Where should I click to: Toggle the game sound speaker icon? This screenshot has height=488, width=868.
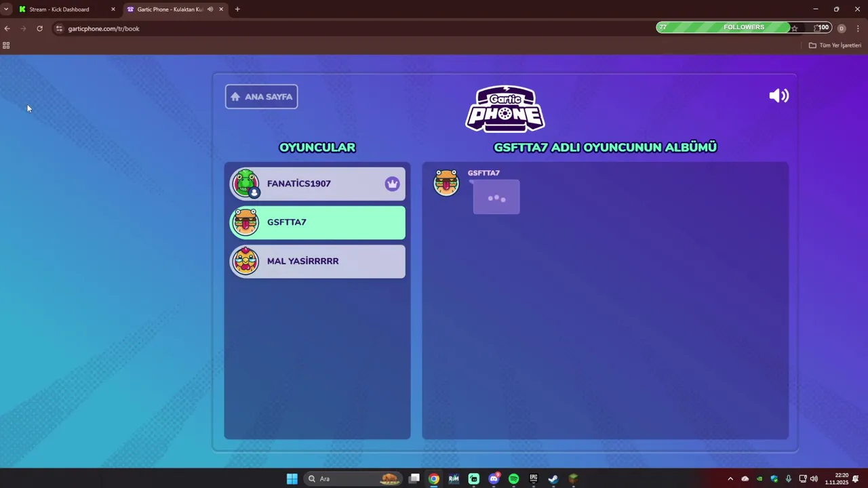point(778,96)
